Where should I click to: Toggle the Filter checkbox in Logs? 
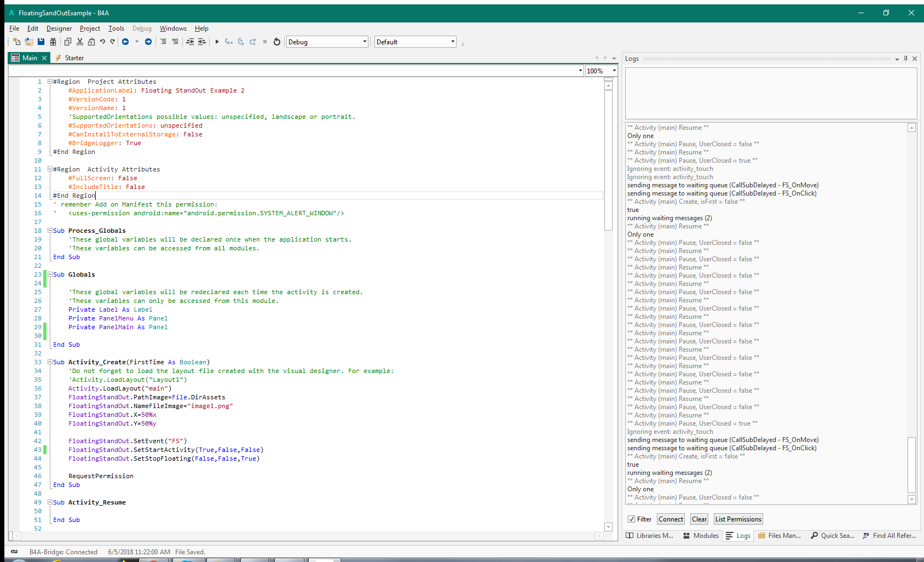[x=631, y=519]
